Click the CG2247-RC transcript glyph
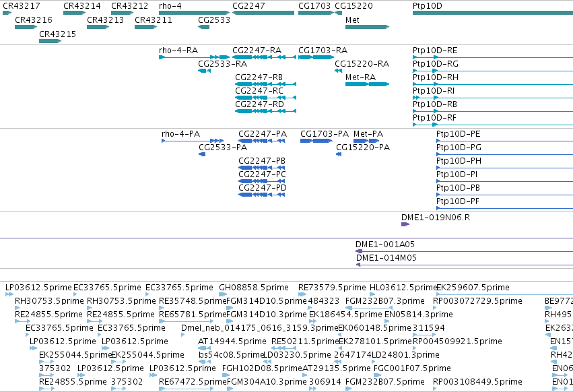 [x=266, y=98]
